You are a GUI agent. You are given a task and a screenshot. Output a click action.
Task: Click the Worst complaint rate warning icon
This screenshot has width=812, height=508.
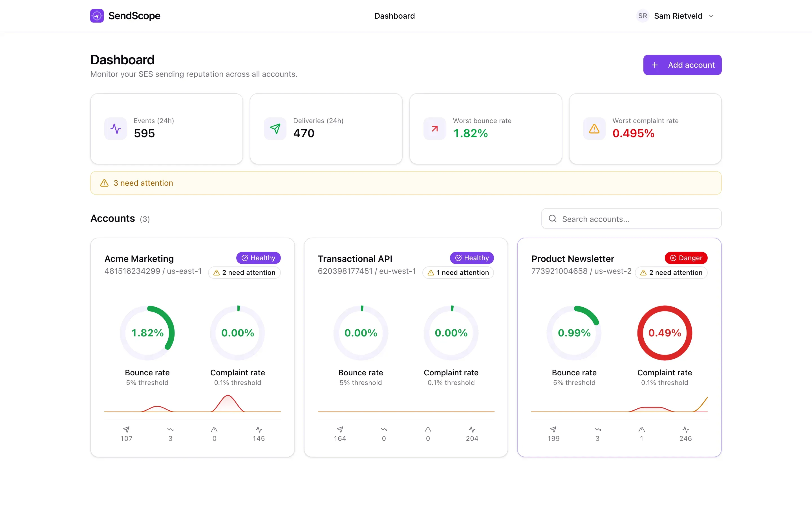(x=594, y=129)
